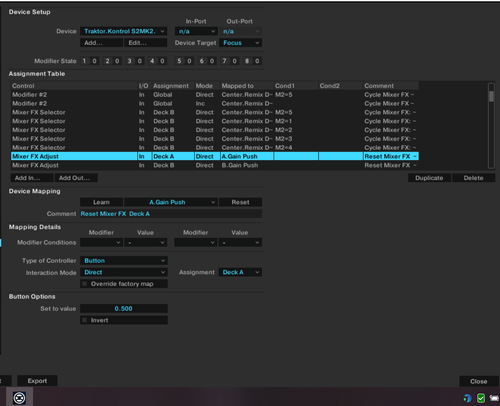Viewport: 500px width, 406px height.
Task: Open the blue globe tray icon
Action: point(468,398)
